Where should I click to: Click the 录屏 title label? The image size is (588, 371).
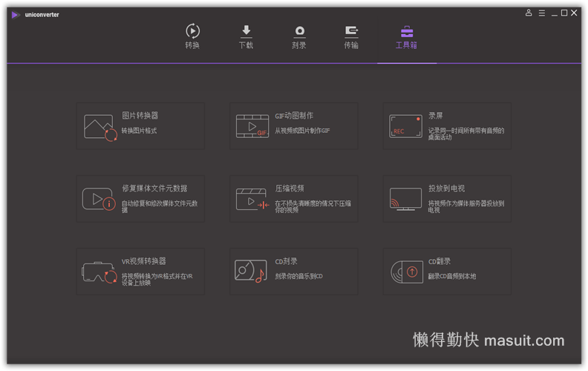436,116
